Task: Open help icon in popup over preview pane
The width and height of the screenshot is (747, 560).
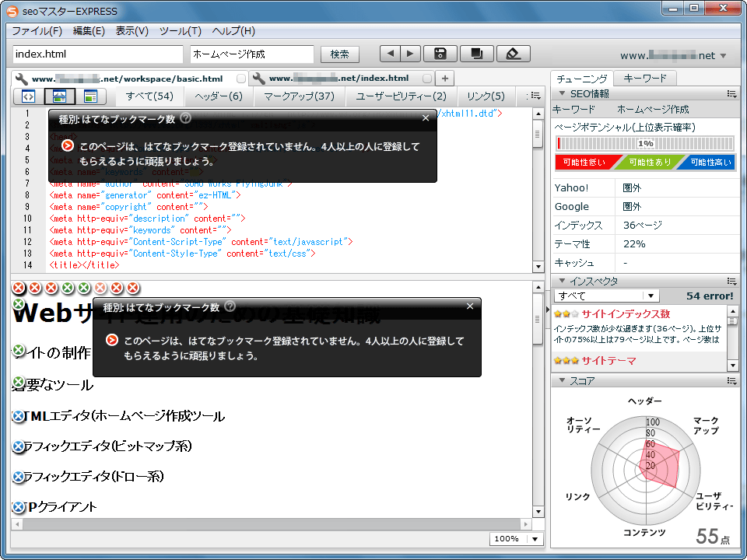Action: [230, 306]
